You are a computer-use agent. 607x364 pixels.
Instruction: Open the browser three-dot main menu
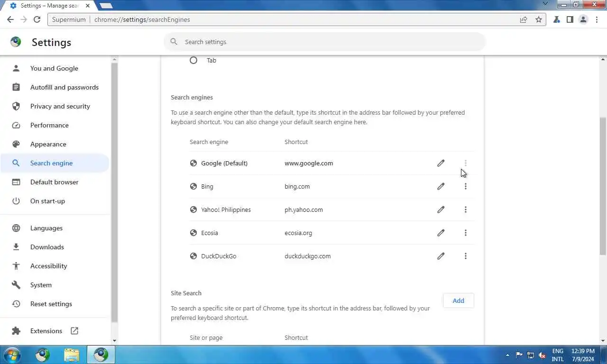597,19
